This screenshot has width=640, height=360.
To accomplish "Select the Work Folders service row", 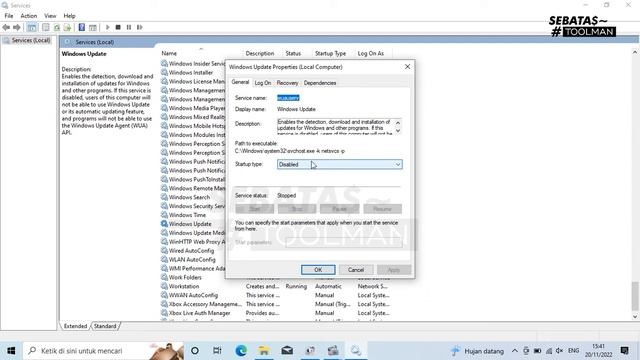I will click(x=185, y=278).
